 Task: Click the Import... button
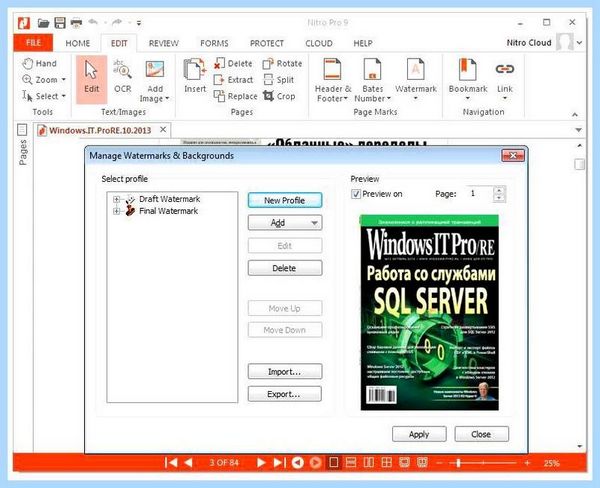tap(285, 371)
